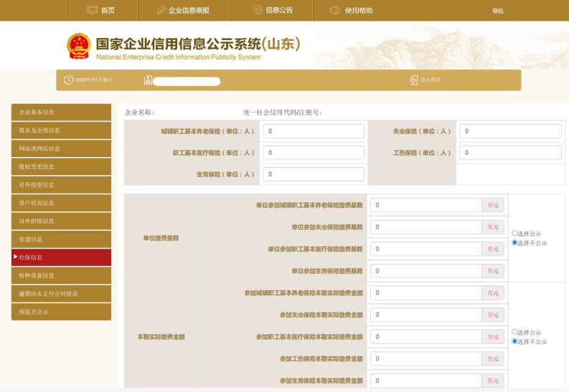Open 企业基本信息 in the sidebar
This screenshot has height=392, width=569.
click(x=61, y=113)
